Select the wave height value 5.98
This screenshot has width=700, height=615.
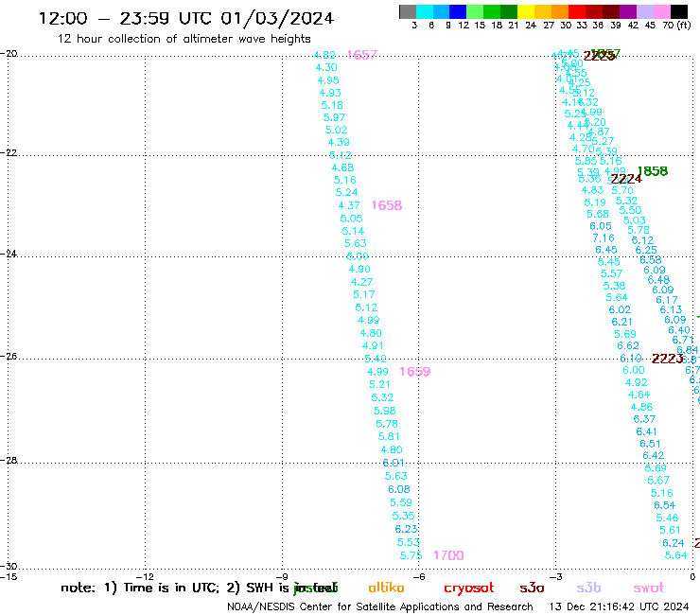point(385,411)
